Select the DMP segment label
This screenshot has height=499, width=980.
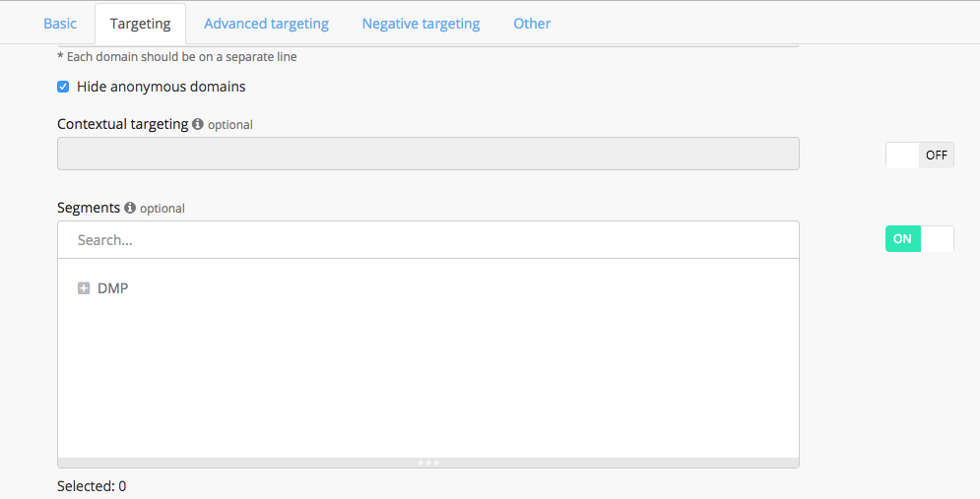(113, 288)
